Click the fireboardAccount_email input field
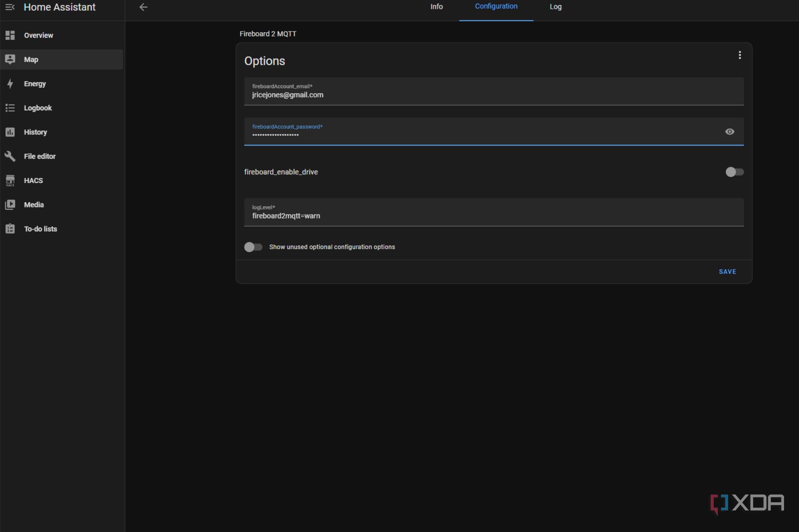This screenshot has width=799, height=532. click(x=494, y=91)
